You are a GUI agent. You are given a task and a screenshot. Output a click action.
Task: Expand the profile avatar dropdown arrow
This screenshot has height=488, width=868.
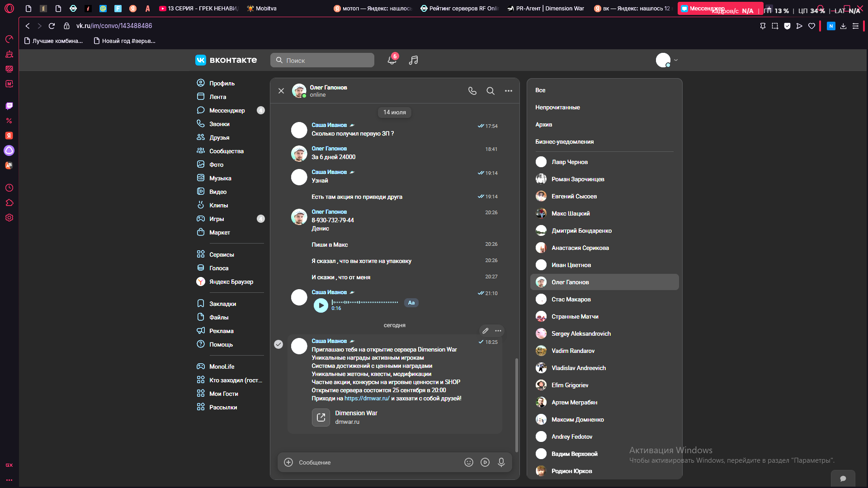click(676, 60)
